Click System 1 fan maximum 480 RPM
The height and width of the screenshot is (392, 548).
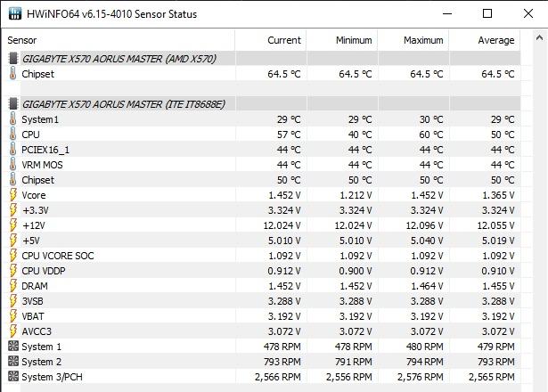(x=425, y=347)
